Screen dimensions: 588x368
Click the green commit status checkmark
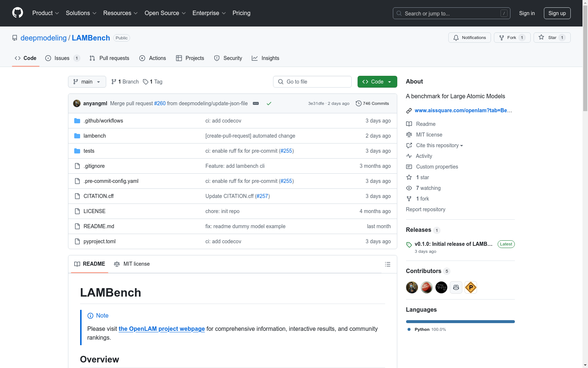point(269,103)
